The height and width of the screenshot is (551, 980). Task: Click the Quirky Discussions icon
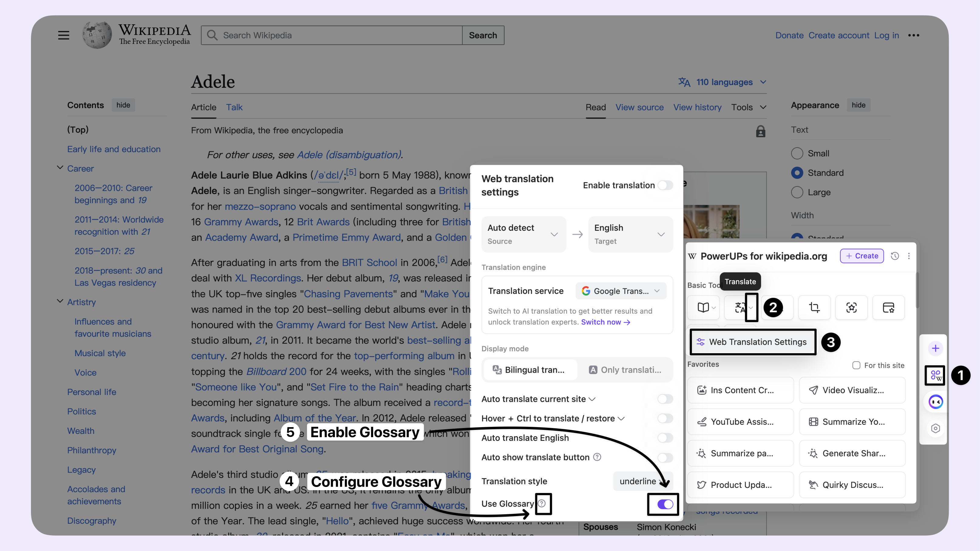click(x=812, y=485)
